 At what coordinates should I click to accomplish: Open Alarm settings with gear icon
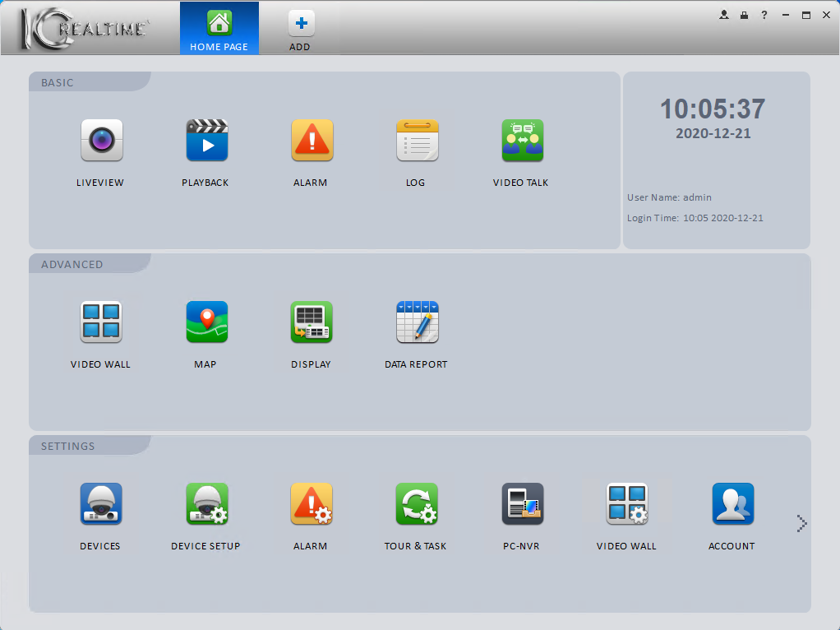click(x=312, y=503)
